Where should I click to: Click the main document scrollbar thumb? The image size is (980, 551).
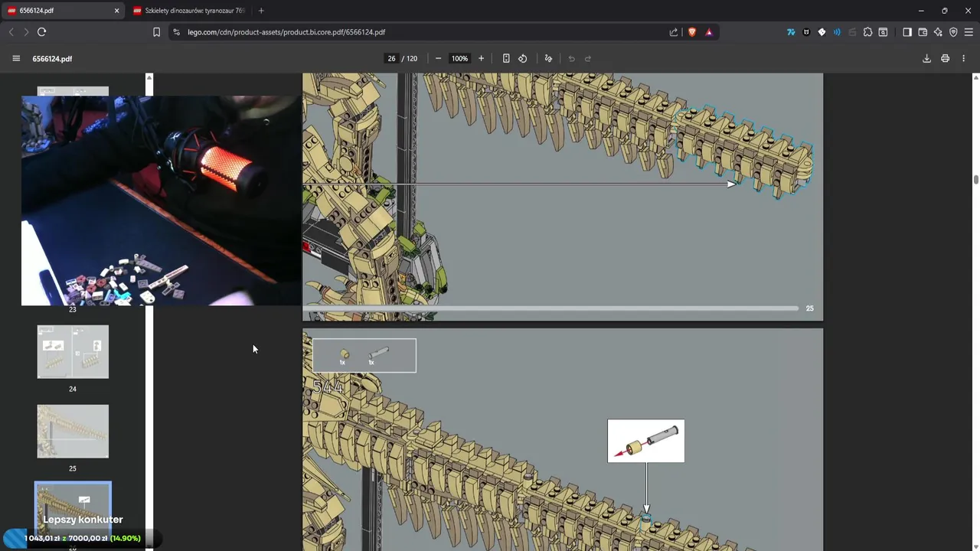point(976,180)
